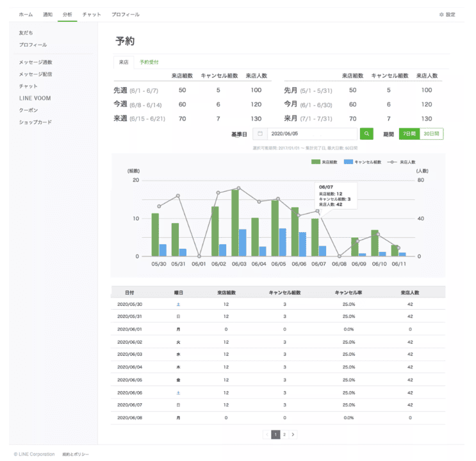476x461 pixels.
Task: Switch the period to 30日間
Action: pyautogui.click(x=432, y=134)
